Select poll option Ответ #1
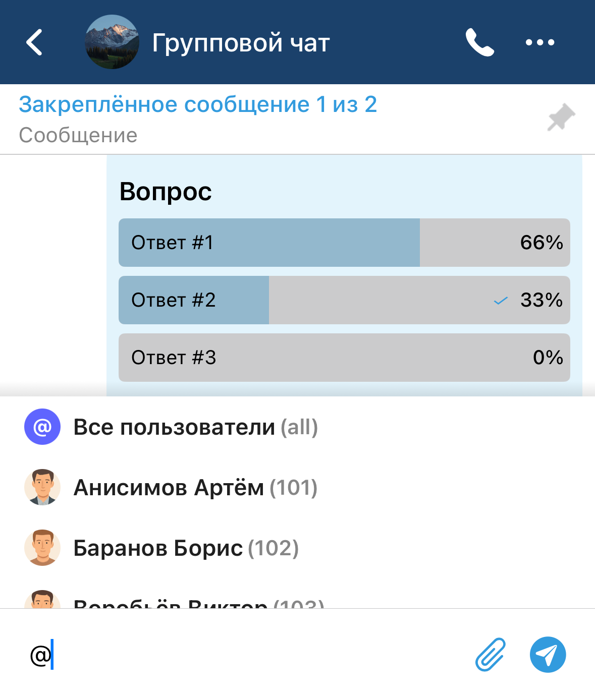 click(344, 243)
